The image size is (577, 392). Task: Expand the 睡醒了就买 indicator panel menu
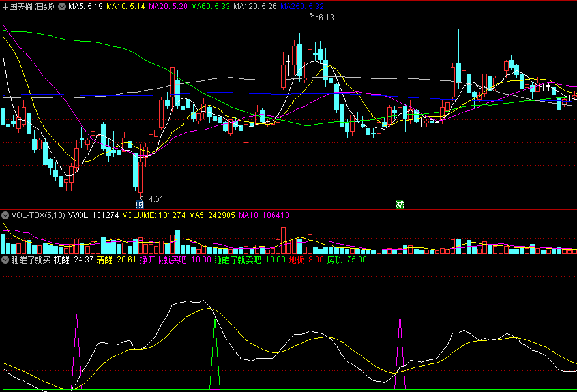point(5,260)
